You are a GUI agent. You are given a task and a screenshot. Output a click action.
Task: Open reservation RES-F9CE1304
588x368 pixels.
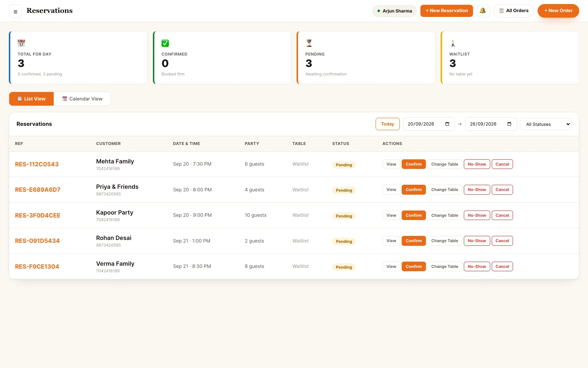[37, 266]
